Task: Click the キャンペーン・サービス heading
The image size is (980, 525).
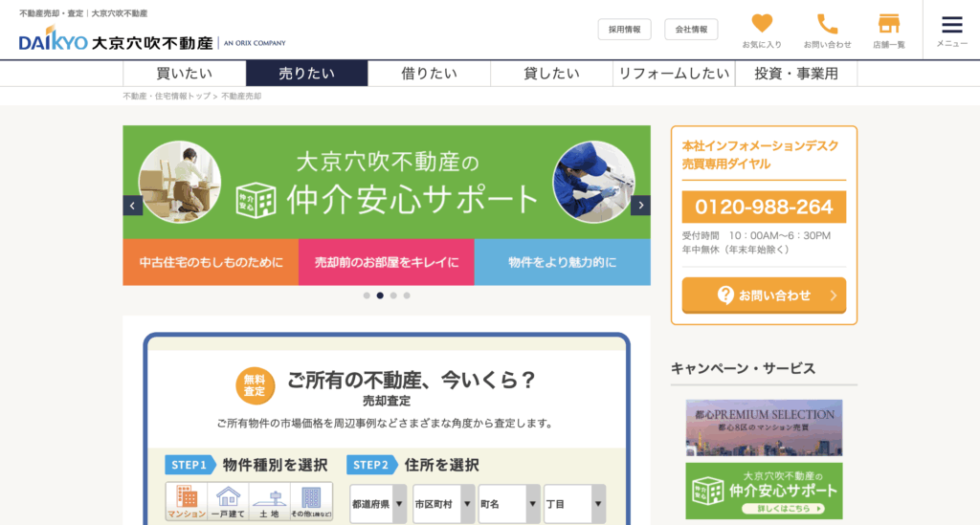Action: pyautogui.click(x=743, y=368)
